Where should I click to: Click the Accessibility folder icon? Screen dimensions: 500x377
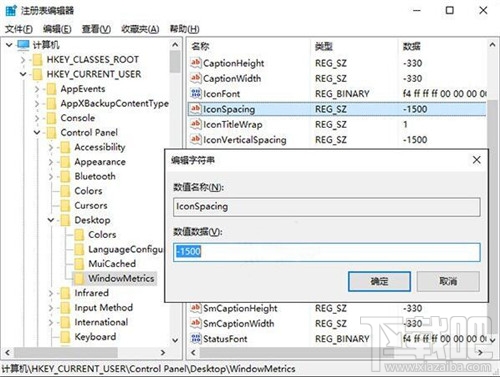pyautogui.click(x=65, y=147)
